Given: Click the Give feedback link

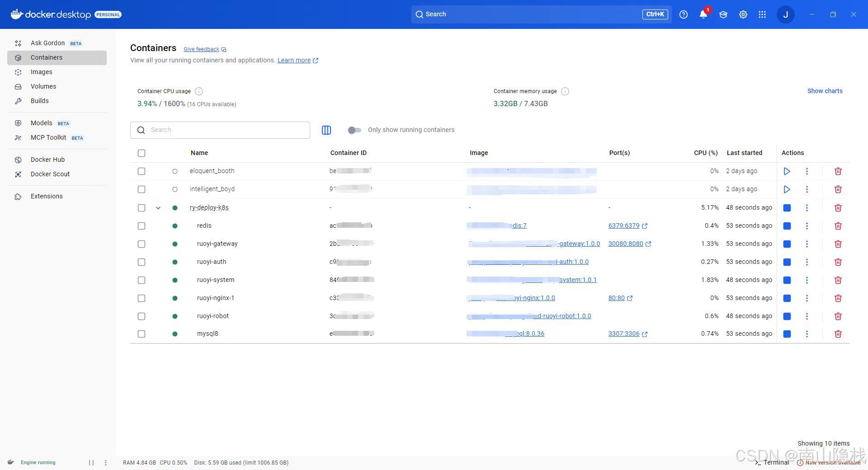Looking at the screenshot, I should [205, 49].
